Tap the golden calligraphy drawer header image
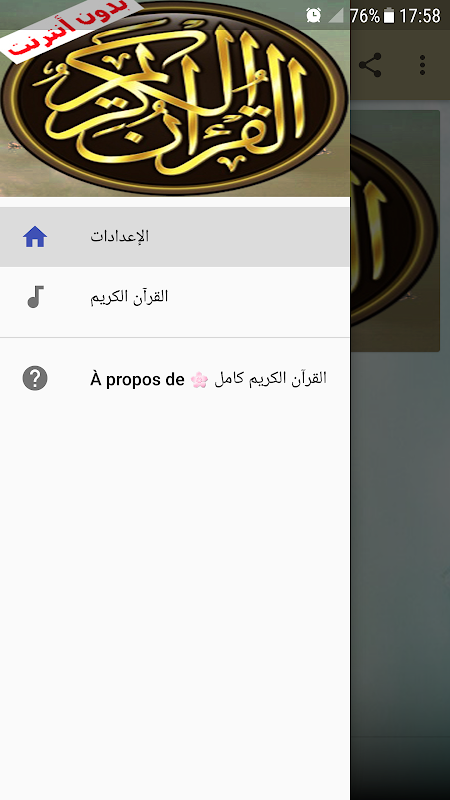 [174, 98]
